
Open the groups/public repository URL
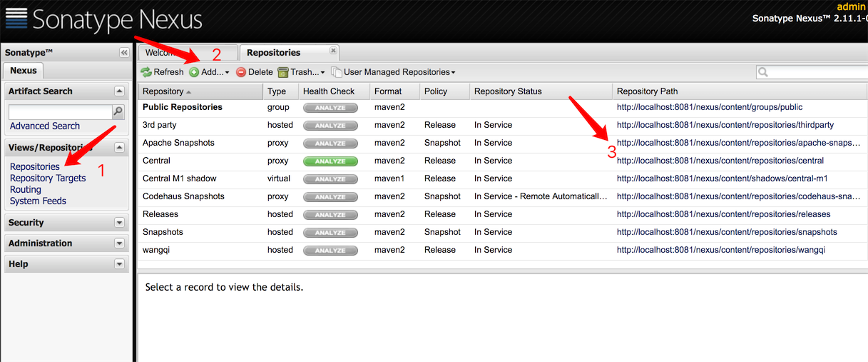click(x=710, y=107)
